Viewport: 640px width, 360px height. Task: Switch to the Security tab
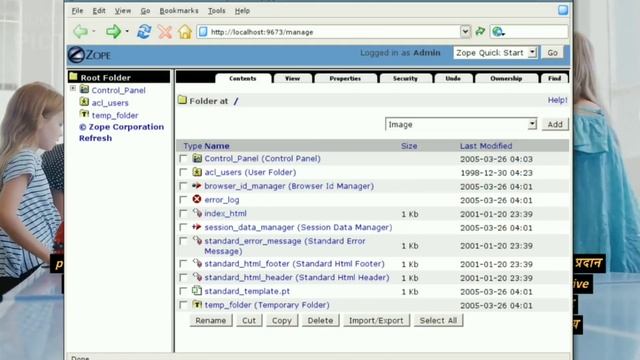405,78
